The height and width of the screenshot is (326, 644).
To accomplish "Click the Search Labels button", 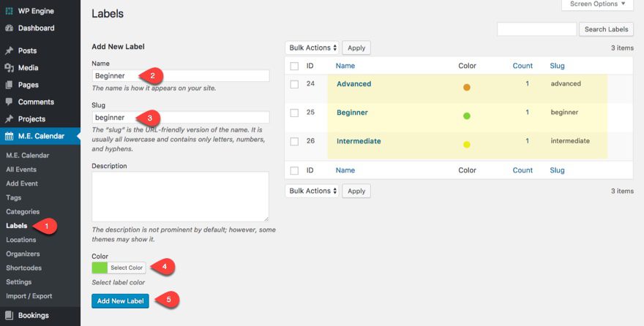I will point(606,29).
